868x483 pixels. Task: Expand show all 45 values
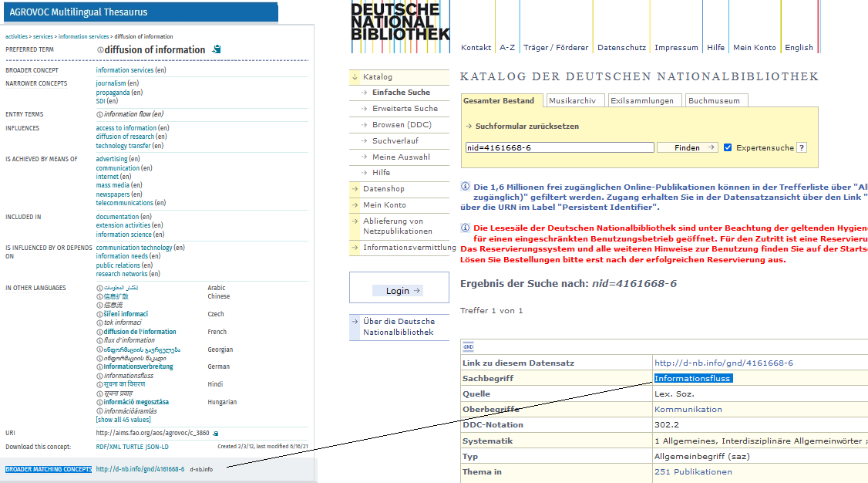click(123, 420)
